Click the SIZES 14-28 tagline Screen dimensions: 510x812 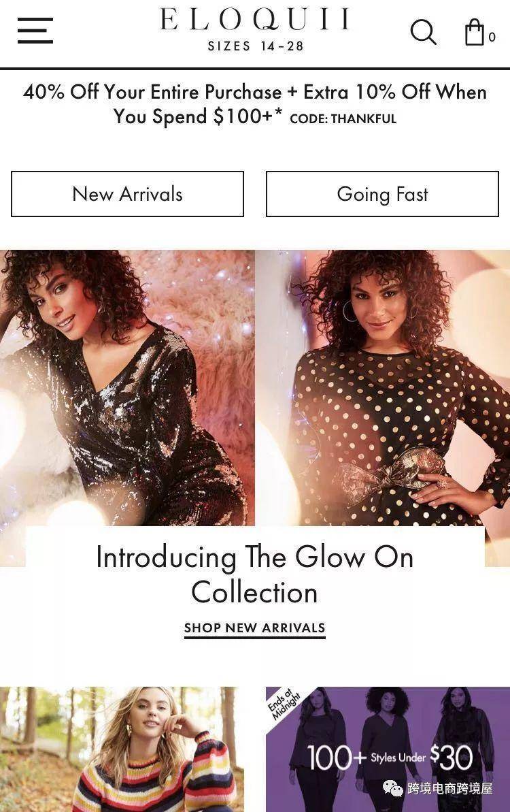256,46
